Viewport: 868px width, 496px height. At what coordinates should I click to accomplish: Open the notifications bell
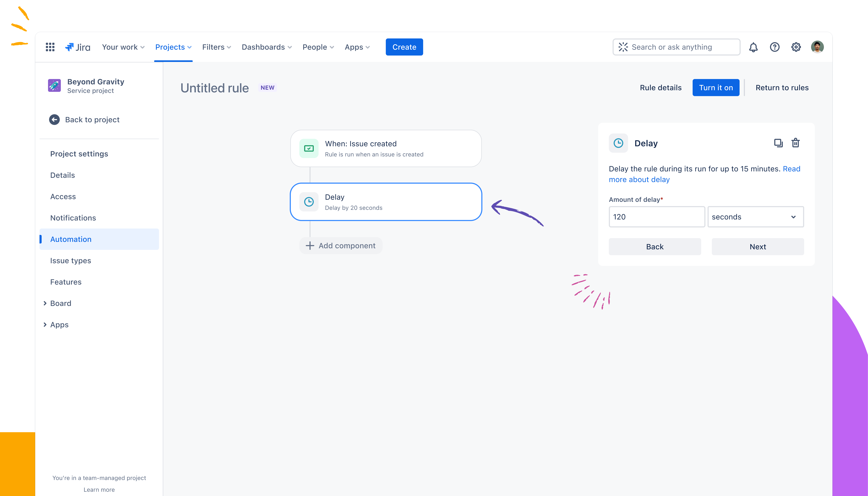point(753,47)
